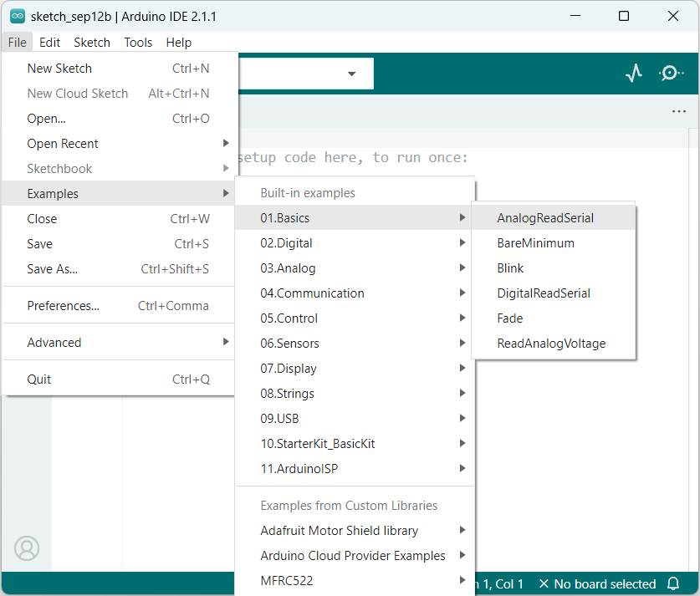Open the Tools menu

pyautogui.click(x=137, y=42)
